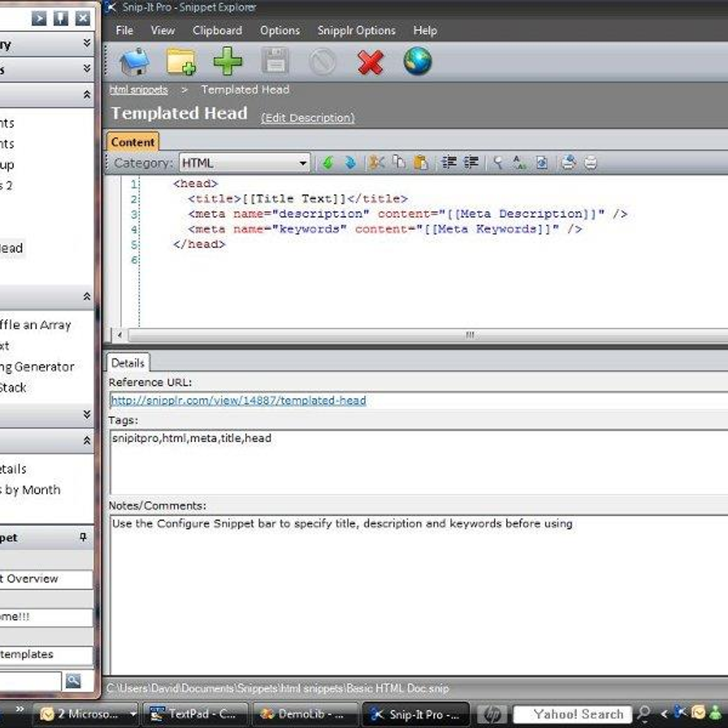The width and height of the screenshot is (728, 728).
Task: Toggle the pin button in the side panel header
Action: [x=61, y=18]
